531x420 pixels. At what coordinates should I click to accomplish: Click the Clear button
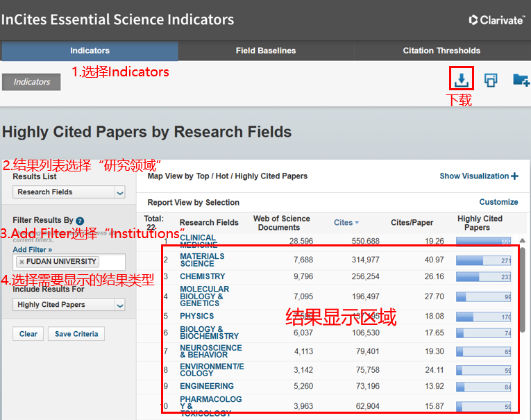coord(28,334)
